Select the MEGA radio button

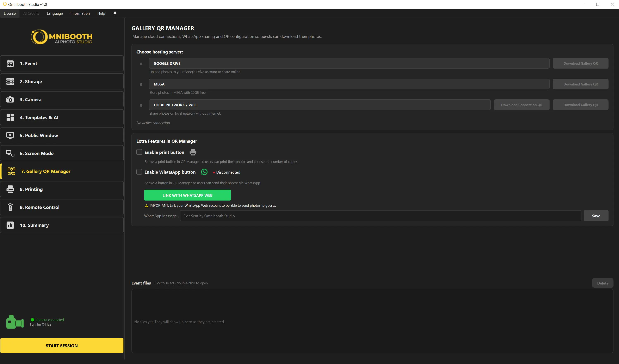coord(141,84)
